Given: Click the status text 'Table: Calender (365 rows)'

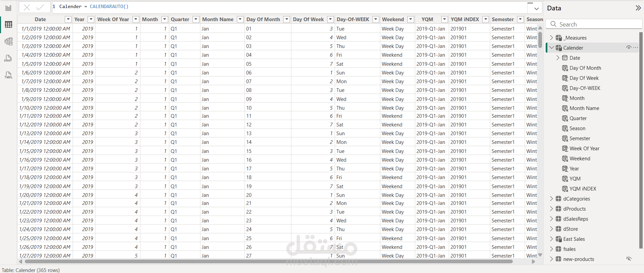Looking at the screenshot, I should 31,270.
